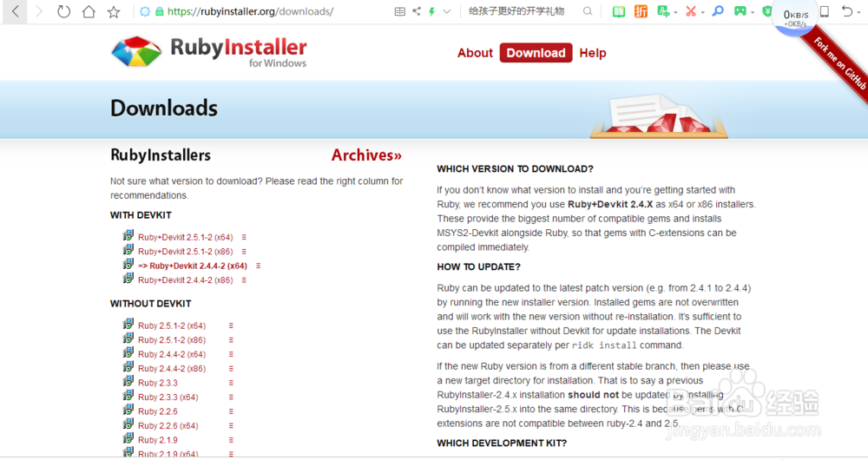The height and width of the screenshot is (460, 868).
Task: Click the green lightning speed-mode icon
Action: tap(431, 11)
